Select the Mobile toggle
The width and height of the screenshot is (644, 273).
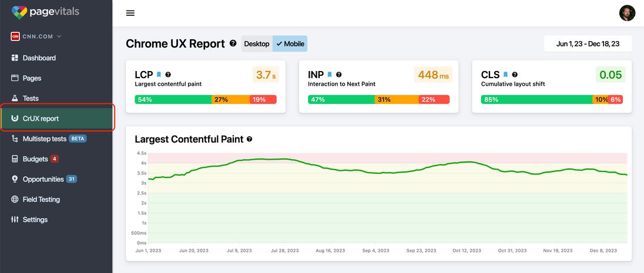pos(290,43)
